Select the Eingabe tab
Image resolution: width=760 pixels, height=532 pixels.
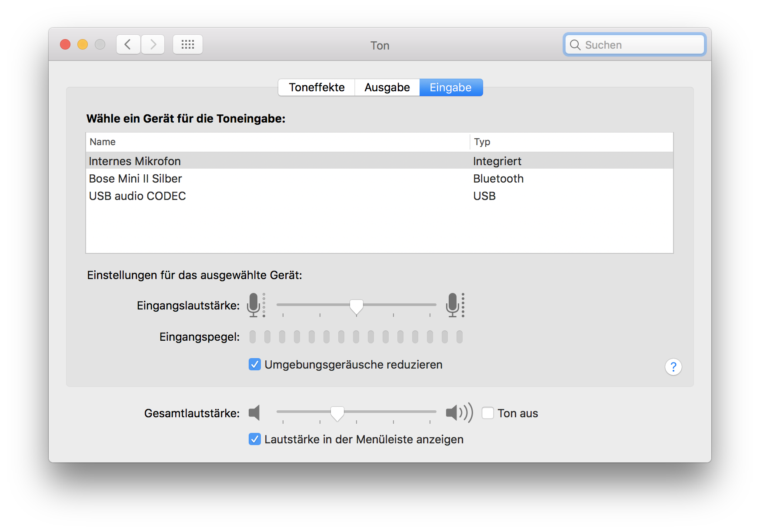click(450, 87)
